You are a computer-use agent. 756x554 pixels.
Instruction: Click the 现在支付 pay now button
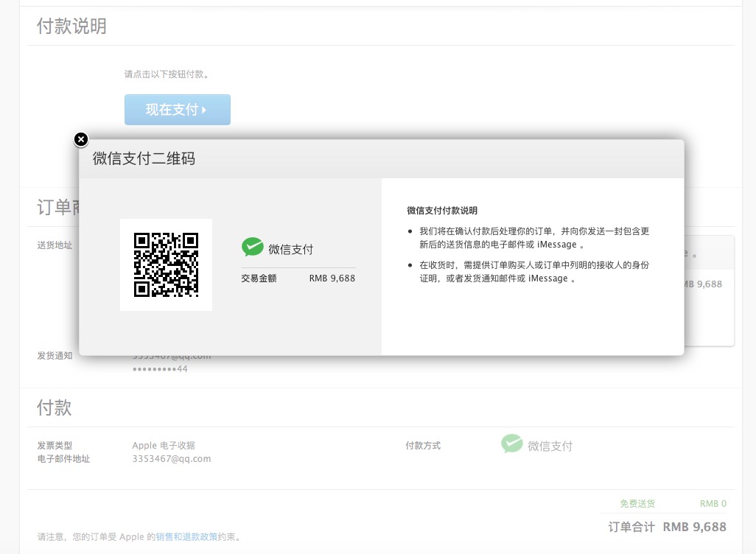pos(178,110)
